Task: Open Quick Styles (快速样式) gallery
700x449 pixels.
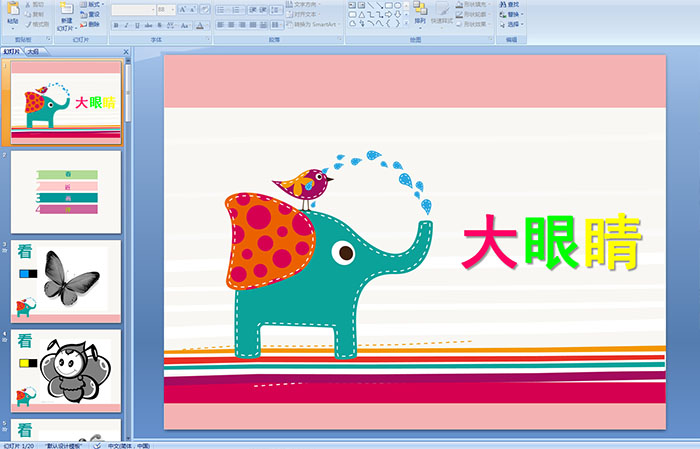Action: click(x=442, y=14)
